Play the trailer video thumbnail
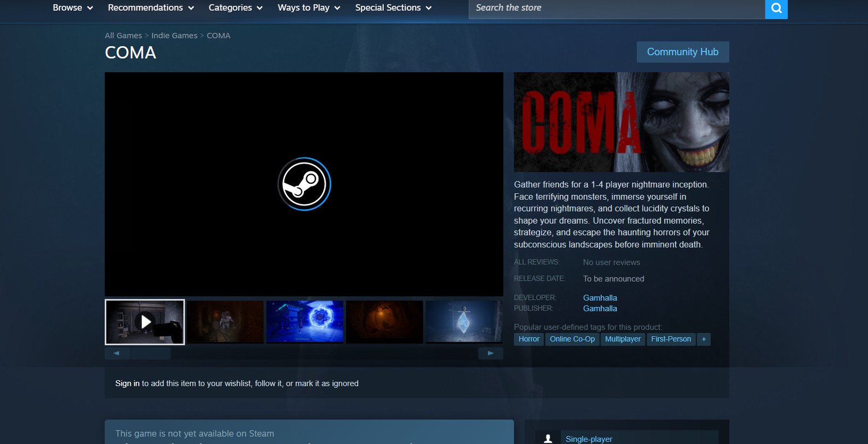The image size is (868, 444). pos(145,322)
